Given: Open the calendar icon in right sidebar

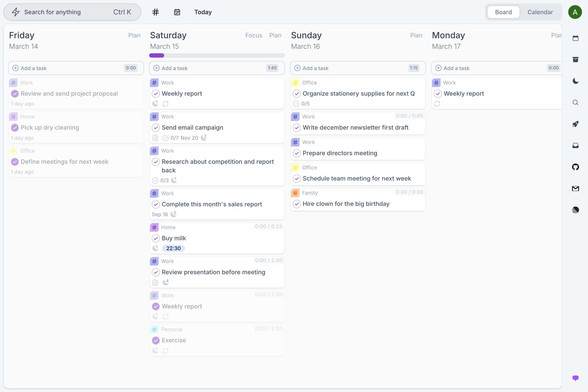Looking at the screenshot, I should (x=575, y=38).
